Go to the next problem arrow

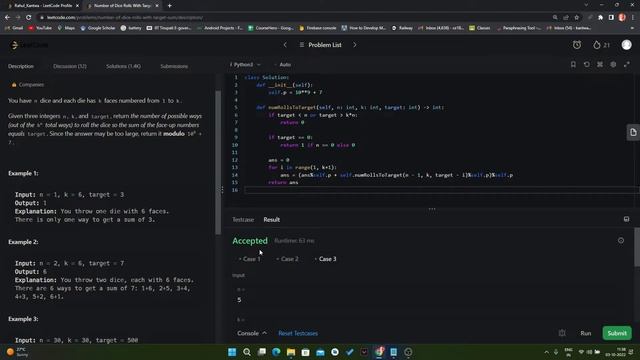tap(354, 45)
